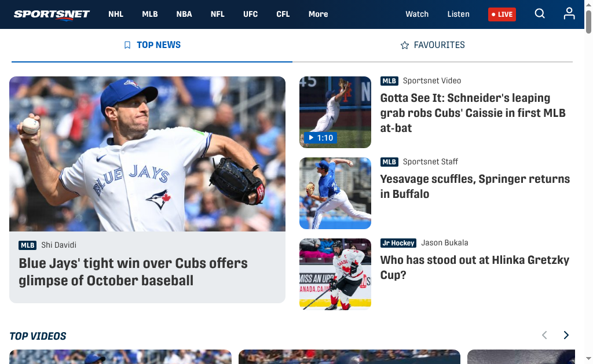Open the search magnifier icon
The height and width of the screenshot is (364, 593).
point(540,14)
